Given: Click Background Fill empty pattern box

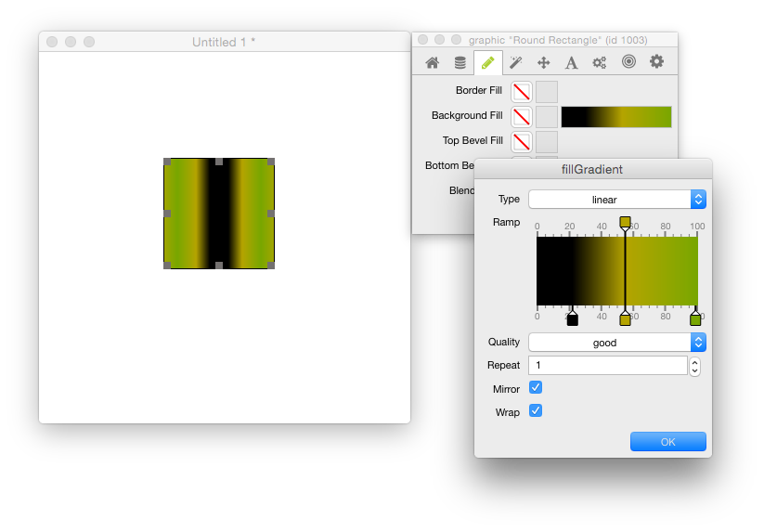Looking at the screenshot, I should coord(547,117).
